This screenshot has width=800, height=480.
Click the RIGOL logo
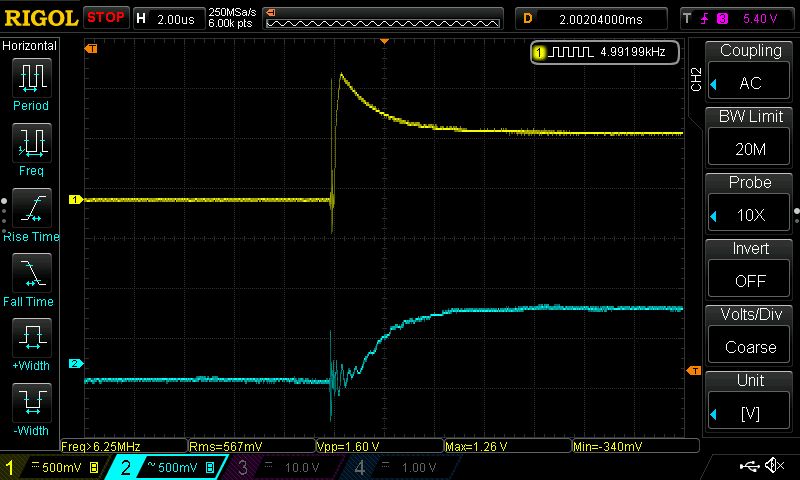tap(41, 18)
